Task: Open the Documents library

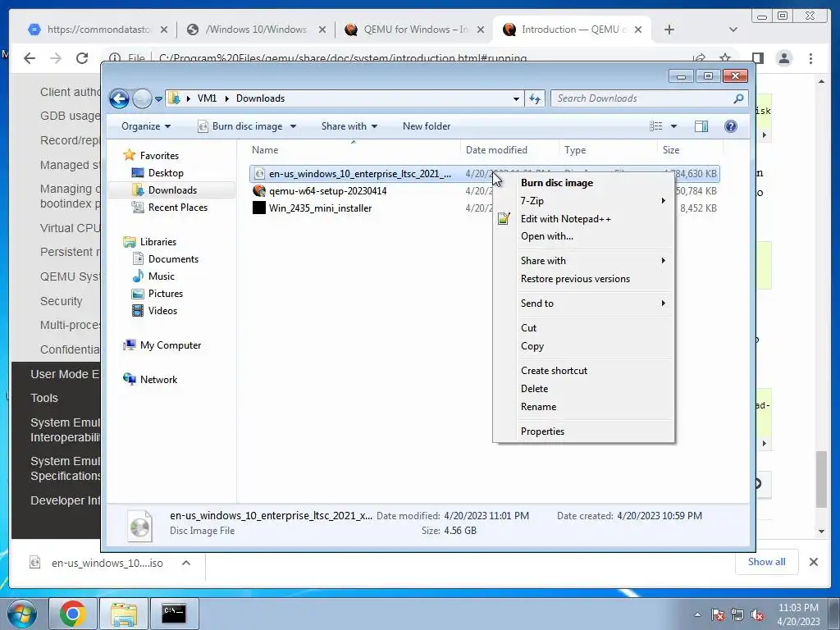Action: (x=166, y=259)
